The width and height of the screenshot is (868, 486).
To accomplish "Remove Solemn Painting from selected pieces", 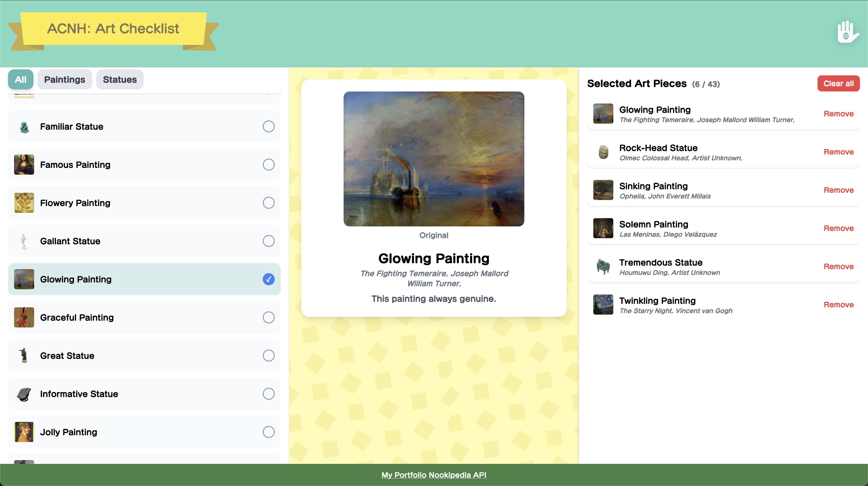I will (838, 228).
